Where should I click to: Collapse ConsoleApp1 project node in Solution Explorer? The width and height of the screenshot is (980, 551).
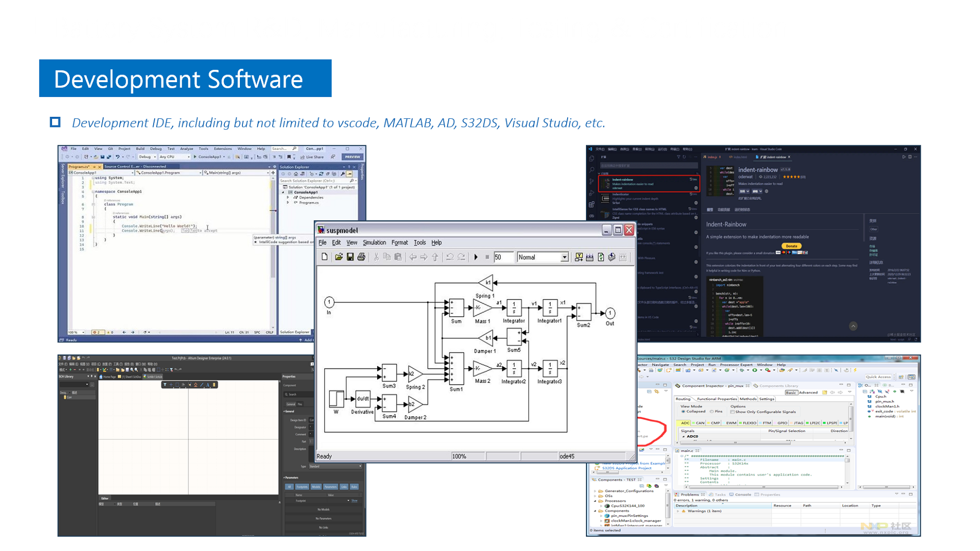click(x=283, y=192)
